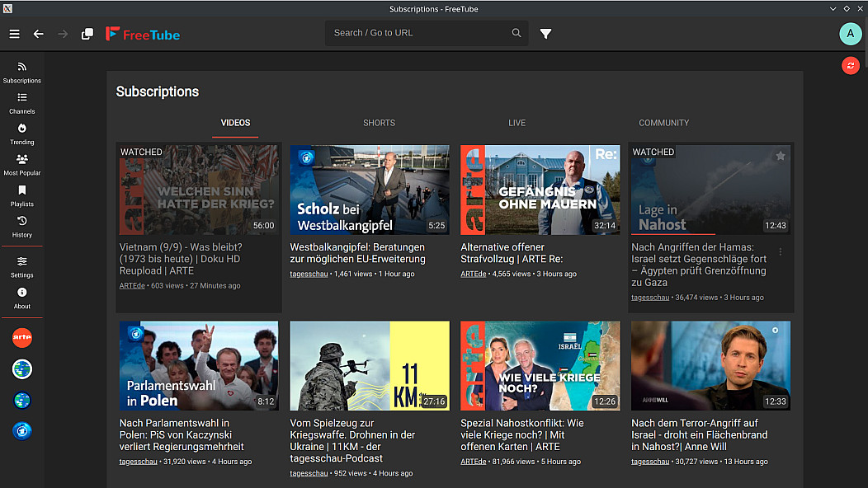Expand the options menu for Hamas video
Screen dimensions: 868x488
coord(781,252)
